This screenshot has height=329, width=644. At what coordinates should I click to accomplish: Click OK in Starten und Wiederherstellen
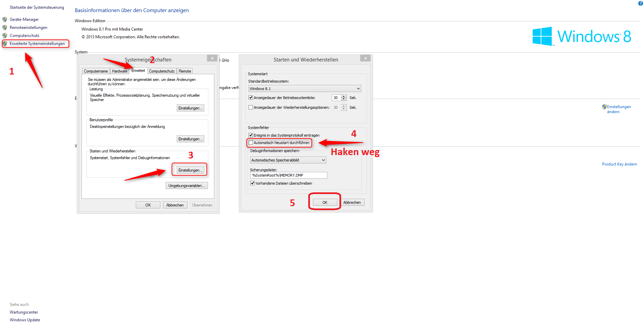325,202
